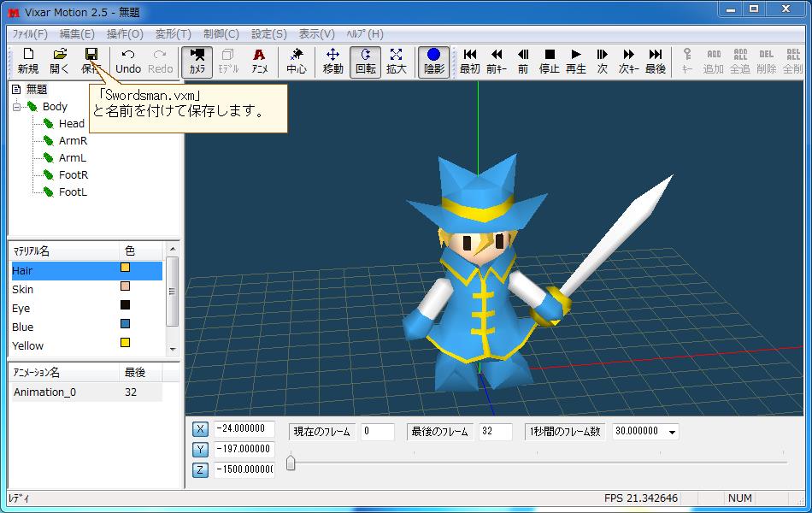Viewport: 812px width, 513px height.
Task: Jump to 最後 last frame
Action: (656, 62)
